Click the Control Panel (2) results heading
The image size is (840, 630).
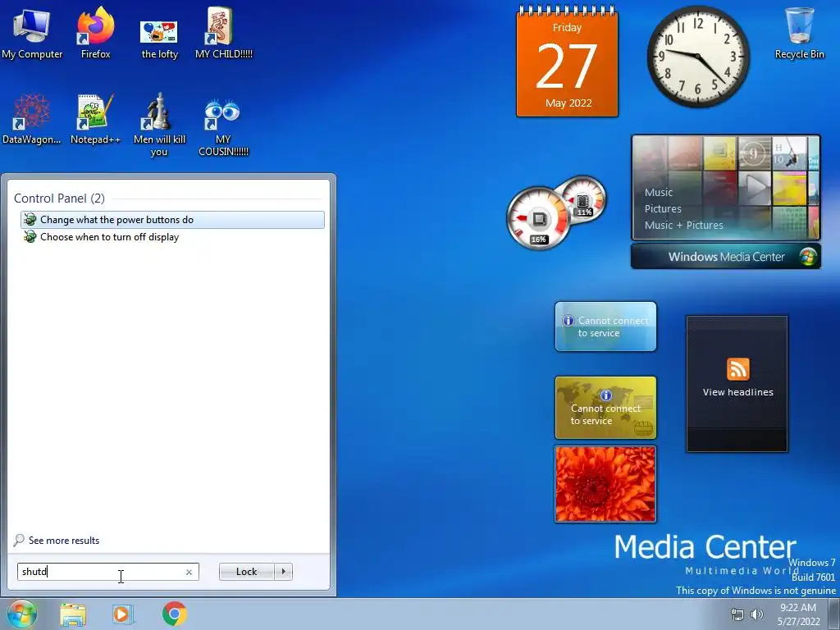pos(59,199)
